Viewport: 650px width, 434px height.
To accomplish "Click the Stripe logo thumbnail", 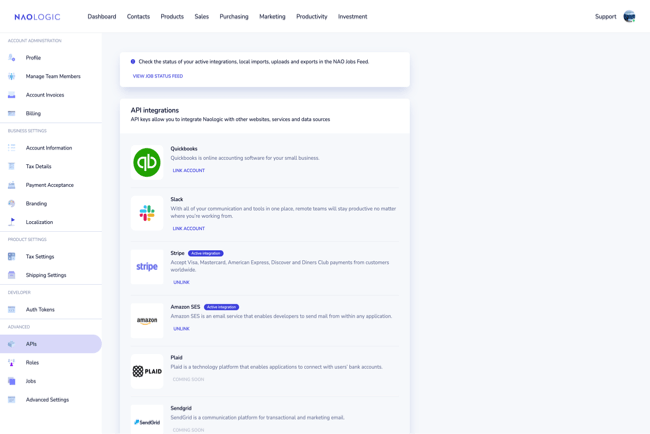I will (x=147, y=267).
